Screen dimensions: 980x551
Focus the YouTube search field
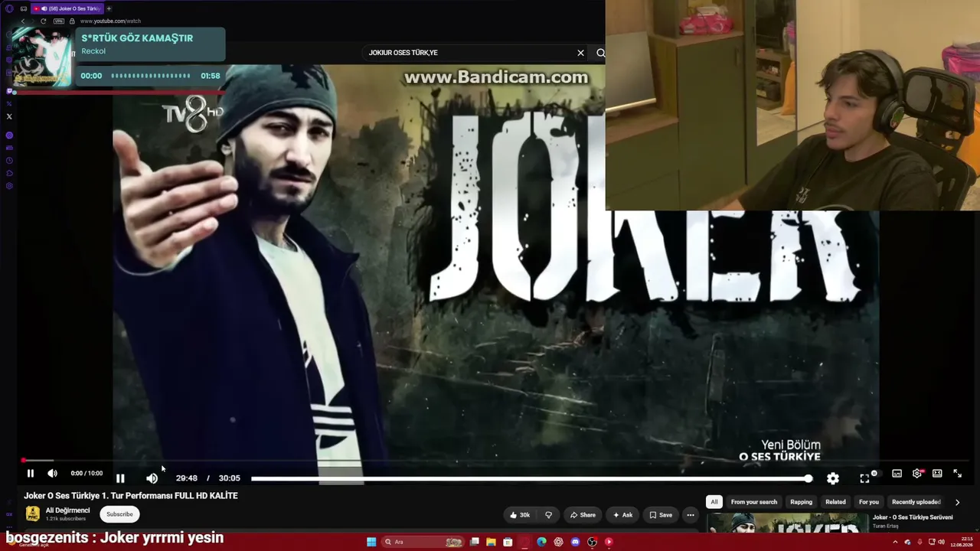tap(470, 53)
